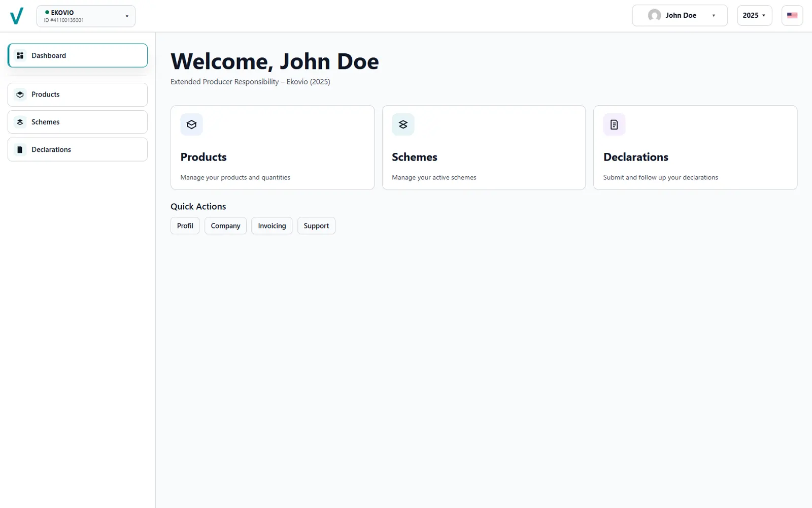
Task: Open the John Doe user menu arrow
Action: click(x=714, y=16)
